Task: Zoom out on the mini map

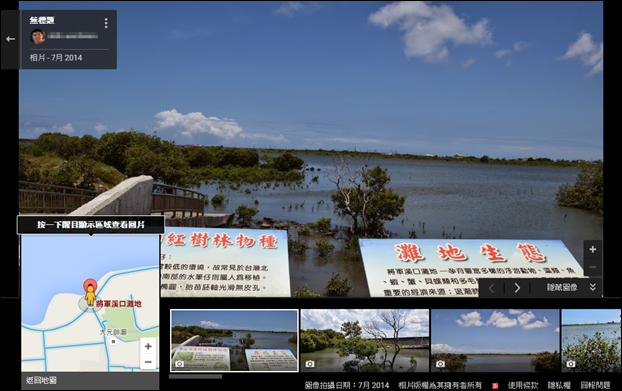Action: pyautogui.click(x=148, y=362)
